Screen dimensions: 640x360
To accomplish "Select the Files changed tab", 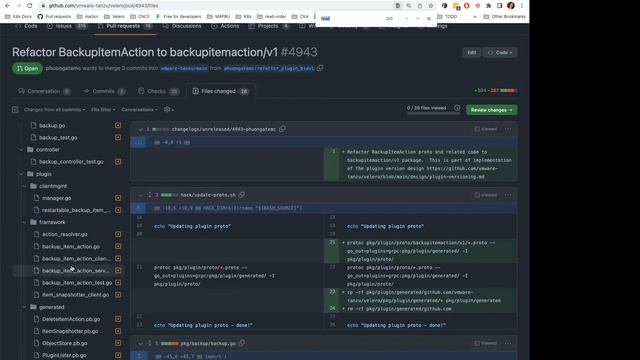I will 220,91.
